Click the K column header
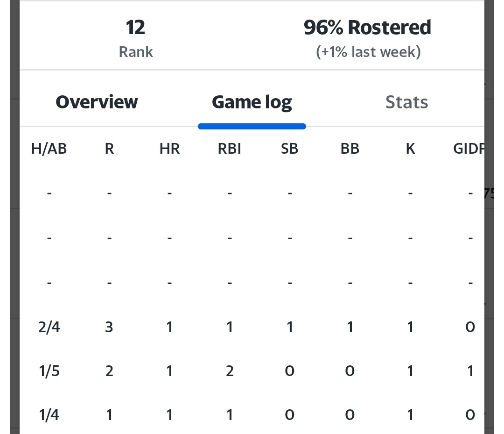Viewport: 504px width, 434px height. (x=410, y=149)
